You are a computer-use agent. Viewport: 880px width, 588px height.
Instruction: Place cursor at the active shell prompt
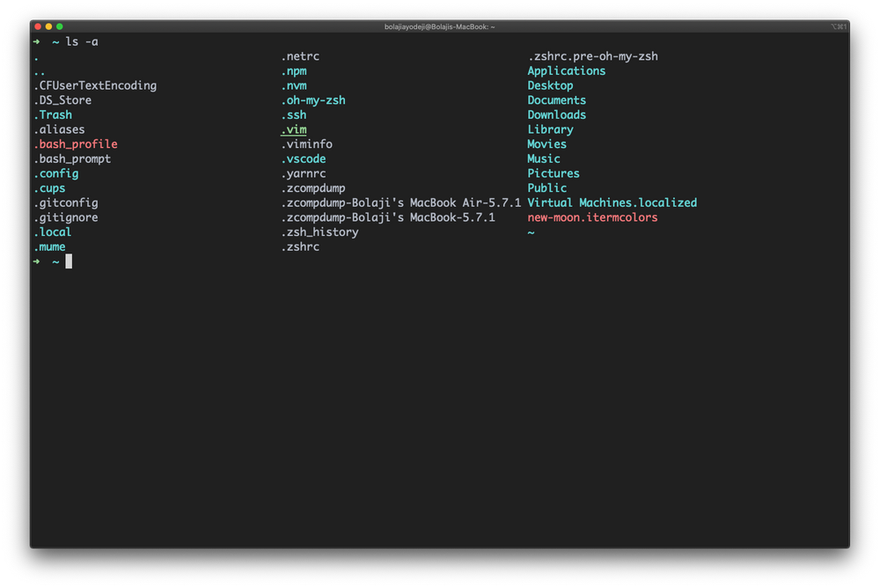69,261
